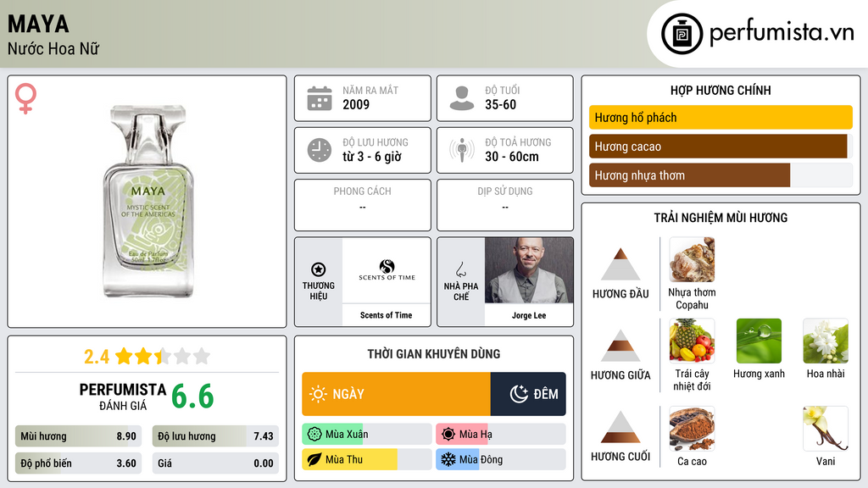Select the orange Ngày daytime segment
Viewport: 868px width, 488px height.
pyautogui.click(x=397, y=394)
